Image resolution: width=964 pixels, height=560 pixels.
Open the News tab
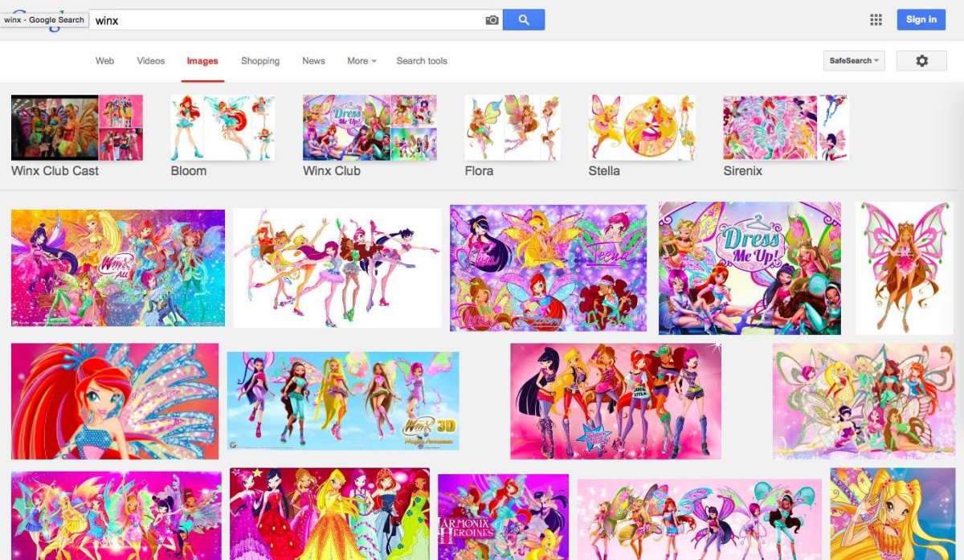click(313, 61)
